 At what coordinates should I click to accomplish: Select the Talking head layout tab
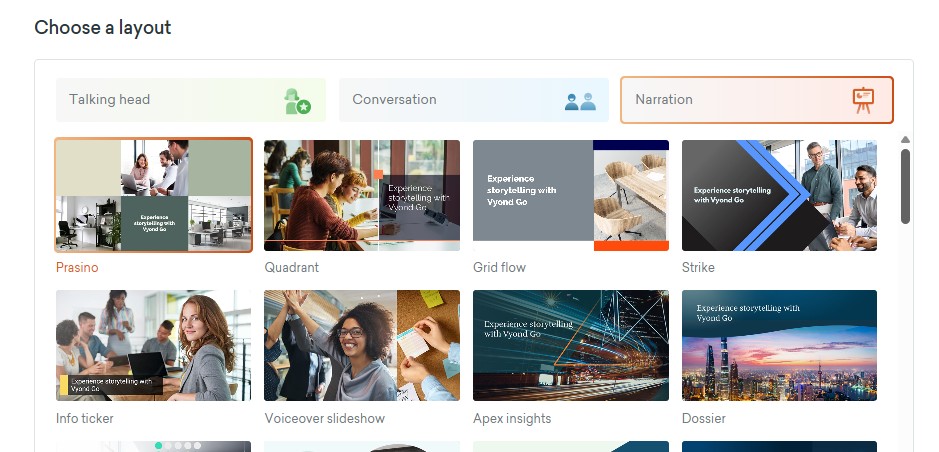point(191,100)
